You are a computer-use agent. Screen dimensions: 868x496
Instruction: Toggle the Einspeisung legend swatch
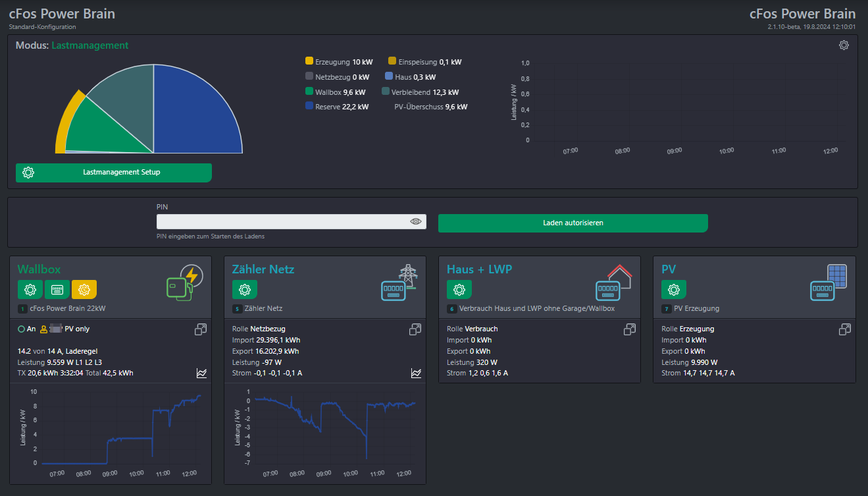pyautogui.click(x=392, y=61)
